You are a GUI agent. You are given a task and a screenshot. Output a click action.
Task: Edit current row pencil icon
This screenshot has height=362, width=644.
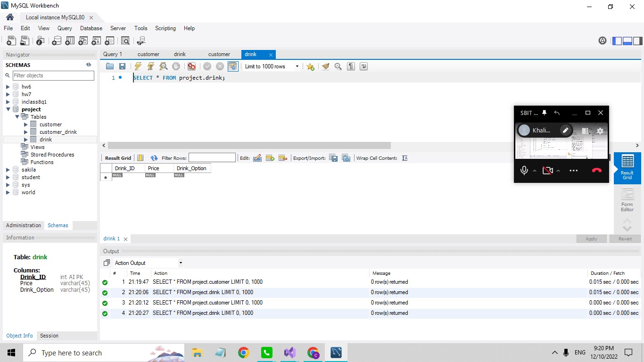[x=257, y=158]
